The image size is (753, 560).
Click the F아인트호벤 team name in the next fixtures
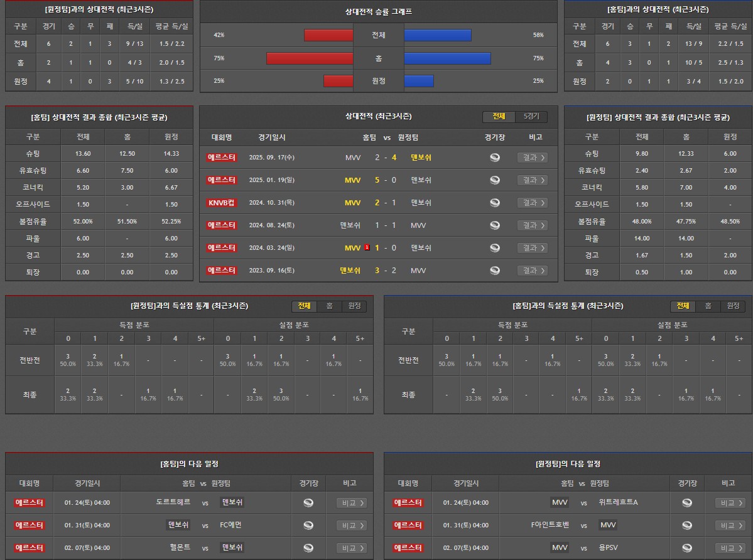click(x=550, y=525)
